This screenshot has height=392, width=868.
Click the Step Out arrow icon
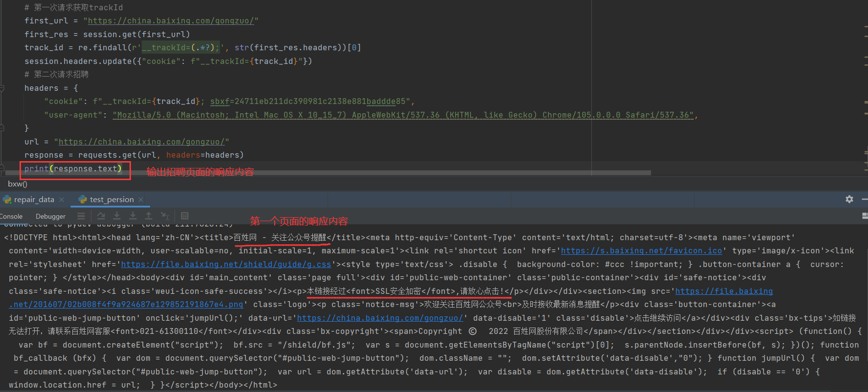pyautogui.click(x=149, y=216)
